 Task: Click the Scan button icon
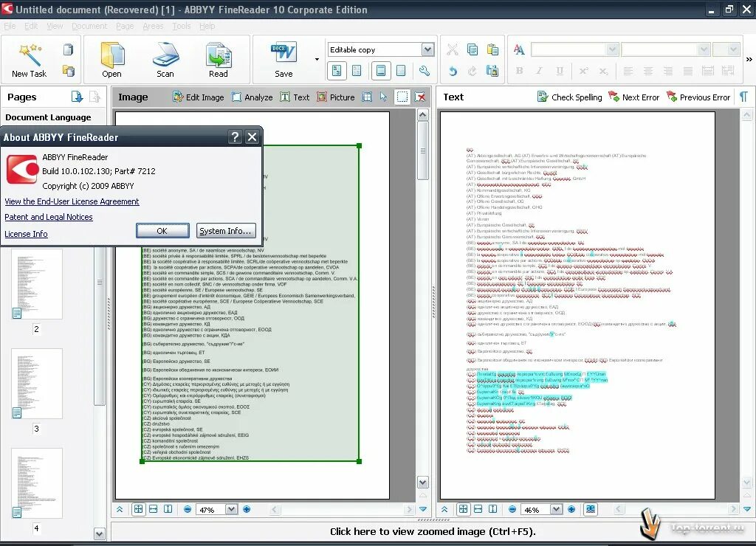tap(165, 55)
